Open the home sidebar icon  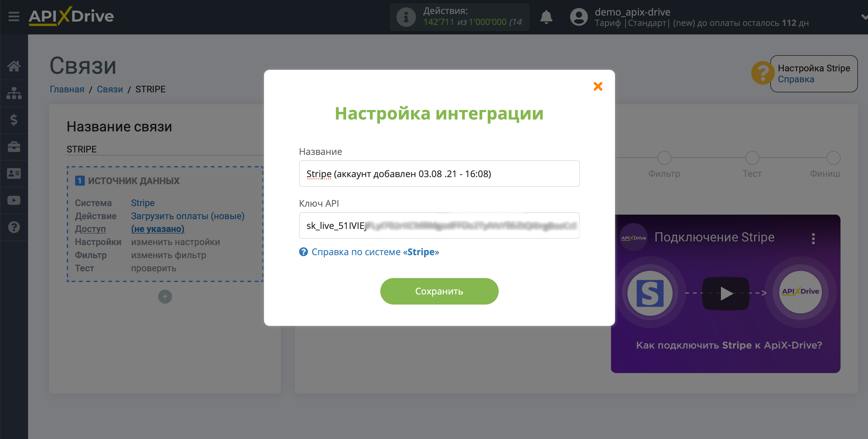pos(14,66)
